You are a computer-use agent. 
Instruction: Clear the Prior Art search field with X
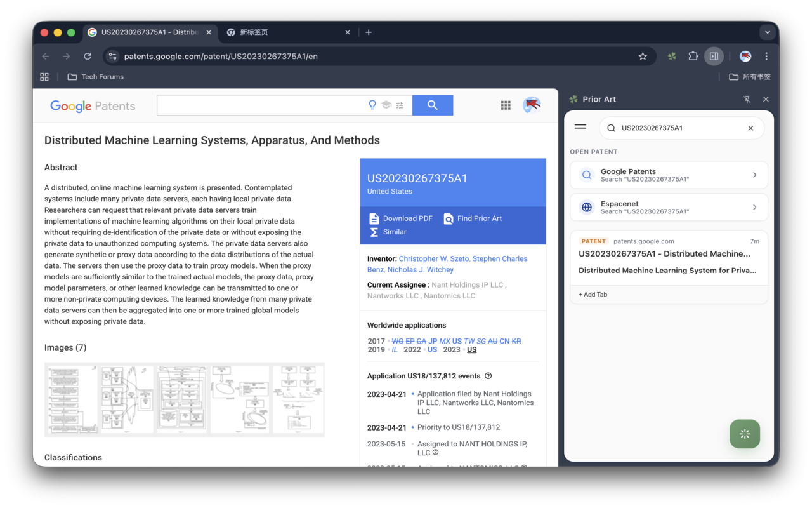[x=750, y=128]
